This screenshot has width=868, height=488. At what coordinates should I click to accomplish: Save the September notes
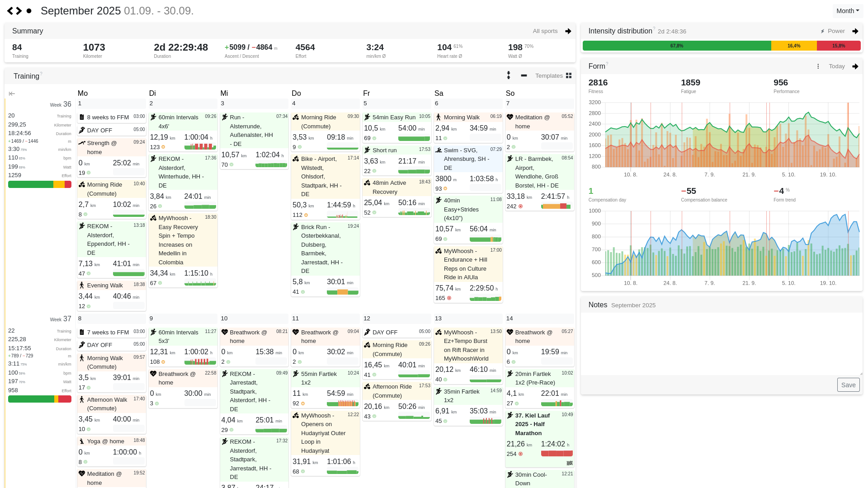pos(848,385)
